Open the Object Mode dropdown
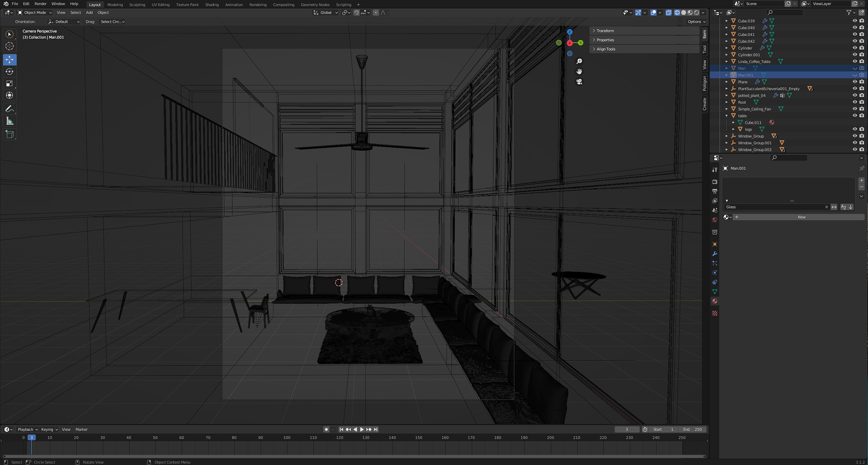Screen dimensions: 868x465 pyautogui.click(x=35, y=13)
